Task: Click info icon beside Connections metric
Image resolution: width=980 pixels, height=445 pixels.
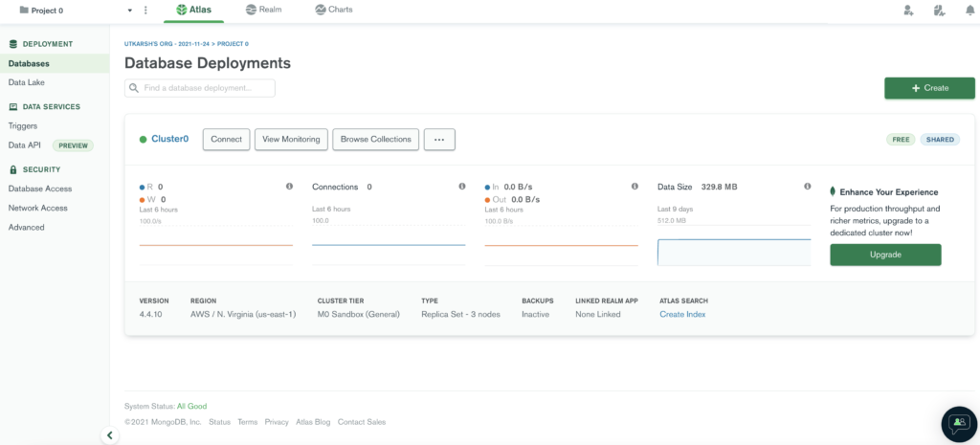Action: point(461,187)
